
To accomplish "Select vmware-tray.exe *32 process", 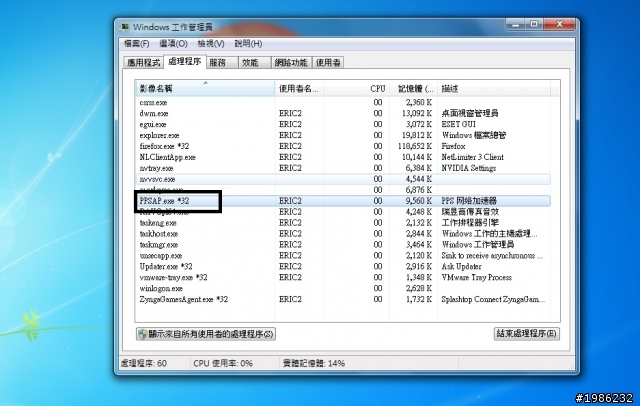I will (x=343, y=277).
